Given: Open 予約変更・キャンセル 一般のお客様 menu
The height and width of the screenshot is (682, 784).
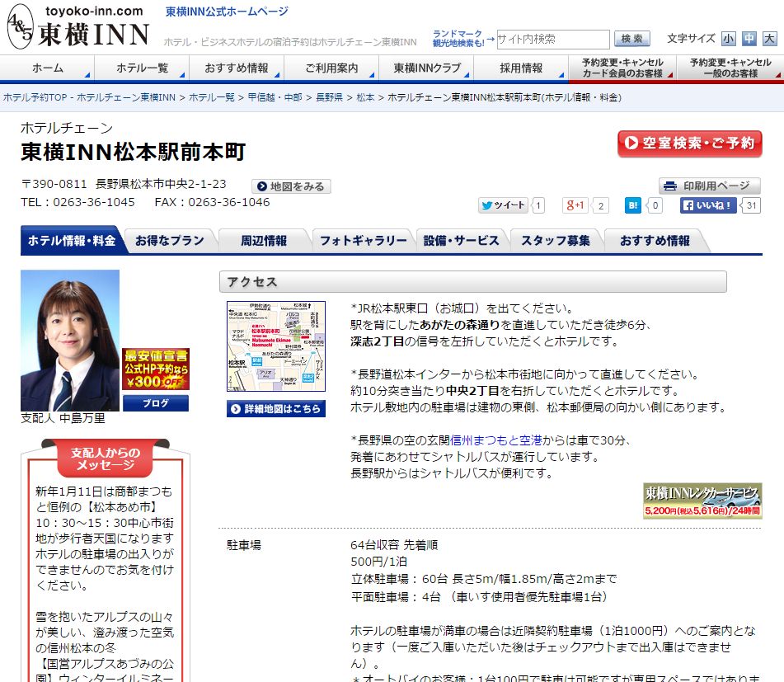Looking at the screenshot, I should click(730, 68).
